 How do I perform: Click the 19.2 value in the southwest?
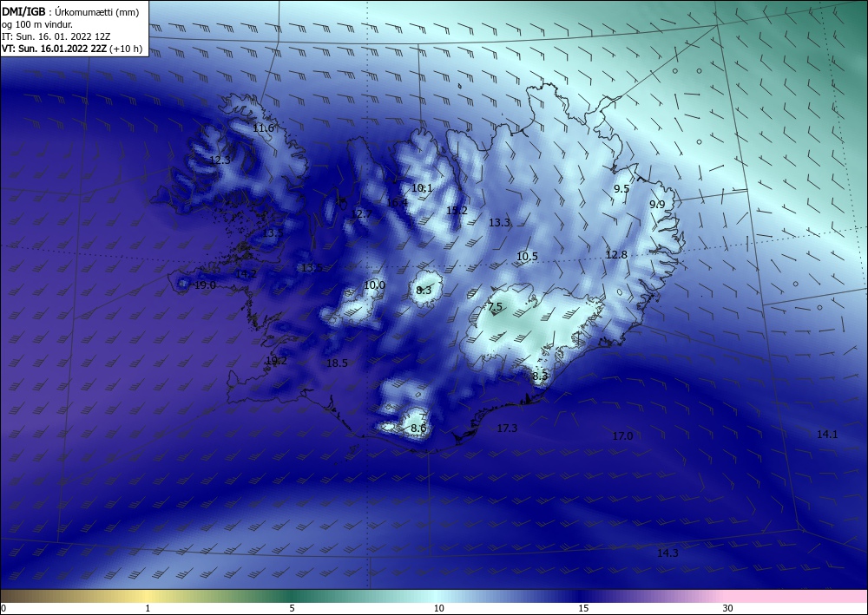[x=276, y=361]
